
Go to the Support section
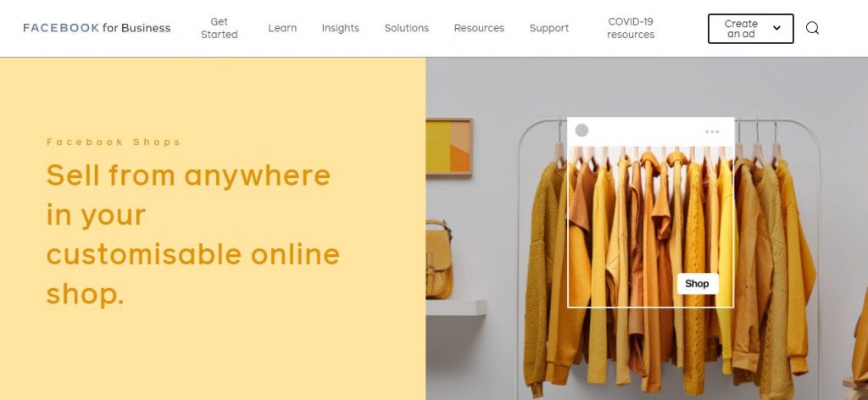tap(548, 28)
